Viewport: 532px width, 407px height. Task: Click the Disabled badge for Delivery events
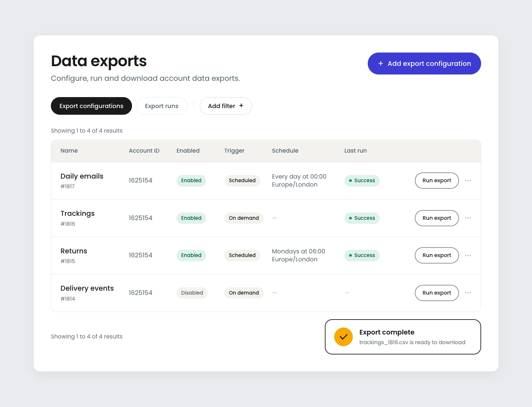(192, 293)
